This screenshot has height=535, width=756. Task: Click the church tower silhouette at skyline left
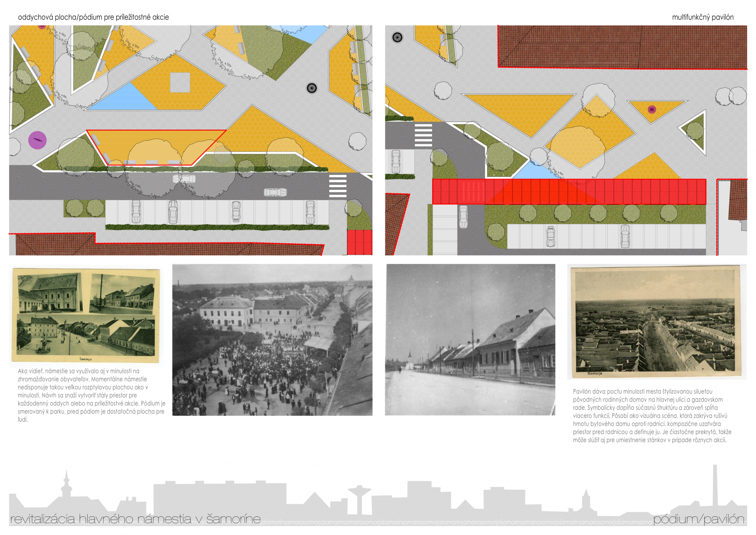(x=67, y=485)
